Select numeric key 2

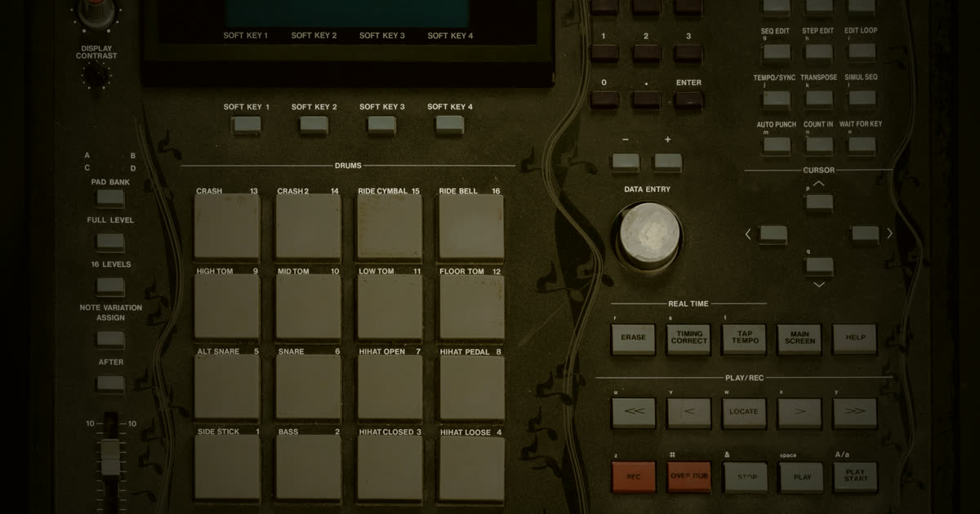click(x=647, y=53)
